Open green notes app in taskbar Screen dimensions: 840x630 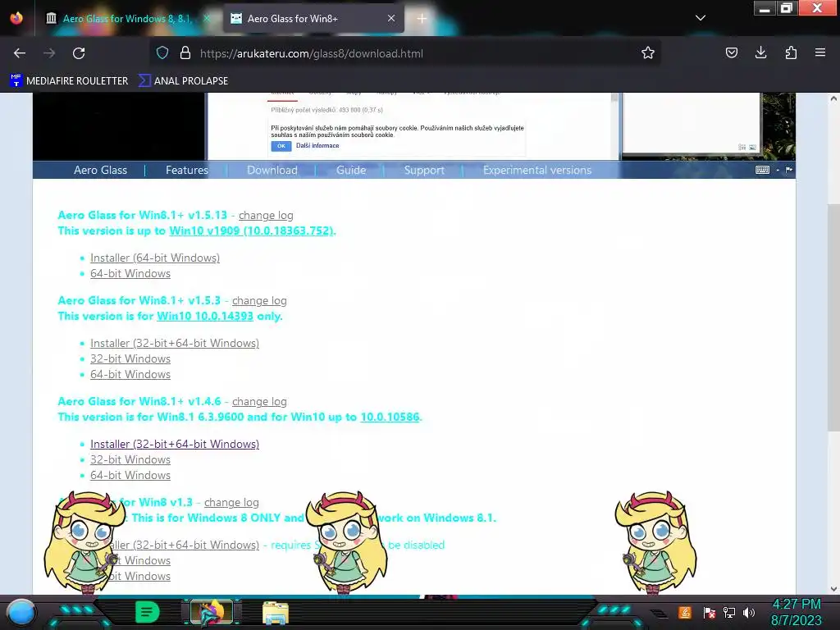point(147,612)
